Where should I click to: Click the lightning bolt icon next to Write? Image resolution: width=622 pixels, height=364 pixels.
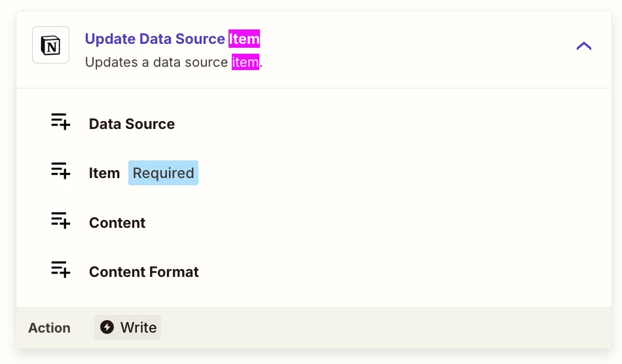(x=107, y=327)
